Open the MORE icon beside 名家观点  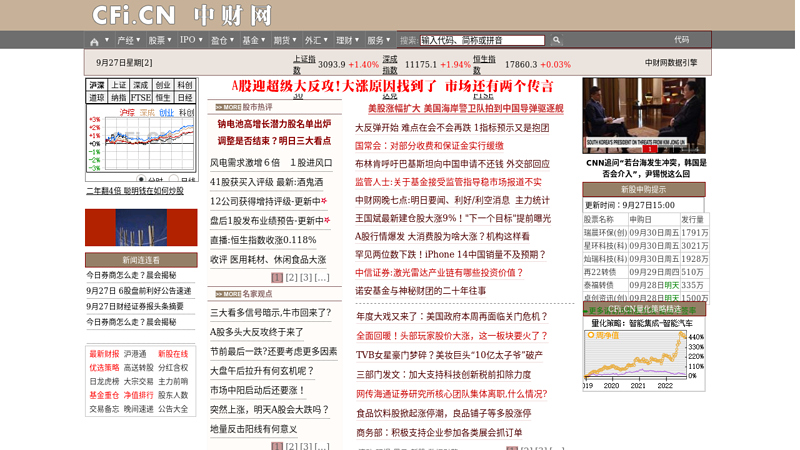(x=228, y=294)
